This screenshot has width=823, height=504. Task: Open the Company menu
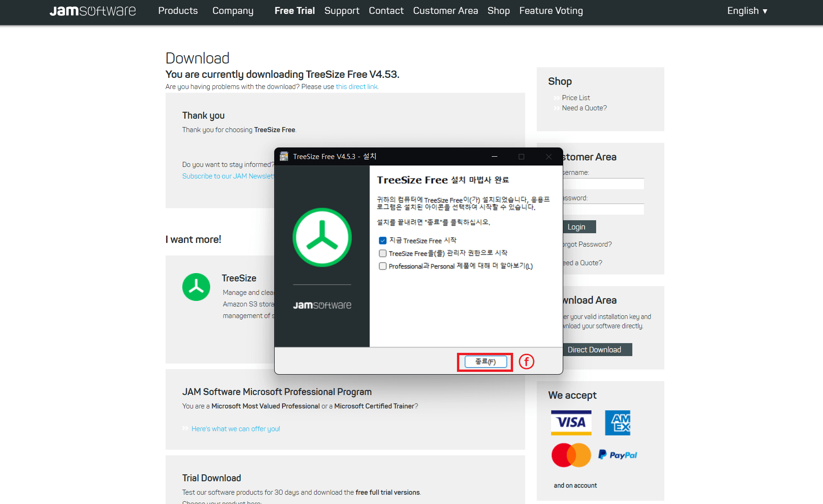[x=233, y=11]
